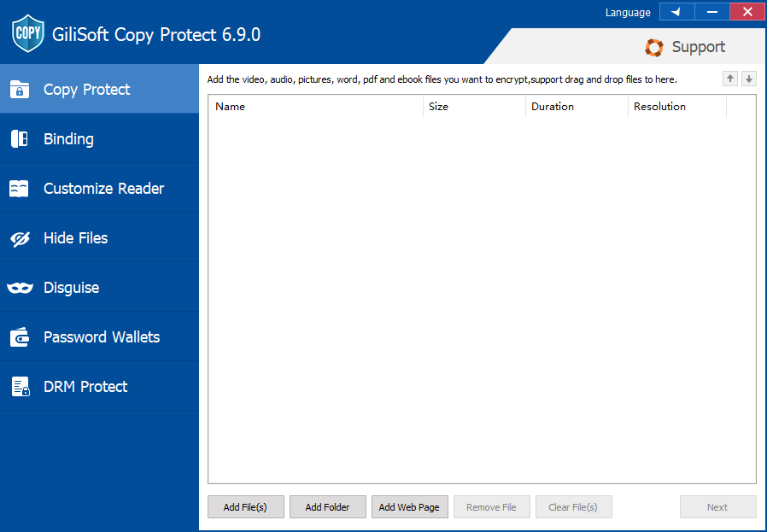Open the Language menu
767x532 pixels.
pos(628,13)
